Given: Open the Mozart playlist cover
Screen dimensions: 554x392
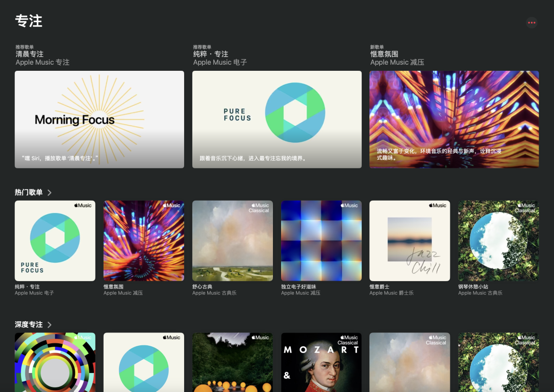Looking at the screenshot, I should pos(321,362).
